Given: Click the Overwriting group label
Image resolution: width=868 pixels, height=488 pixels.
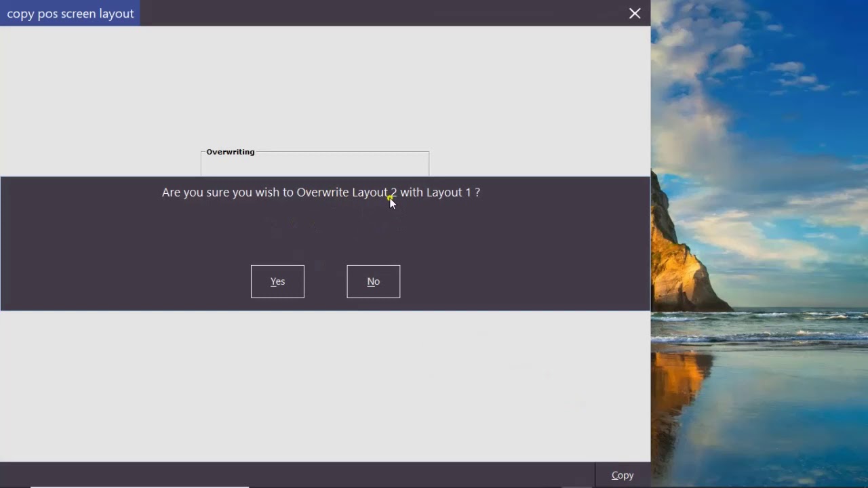Looking at the screenshot, I should 231,152.
